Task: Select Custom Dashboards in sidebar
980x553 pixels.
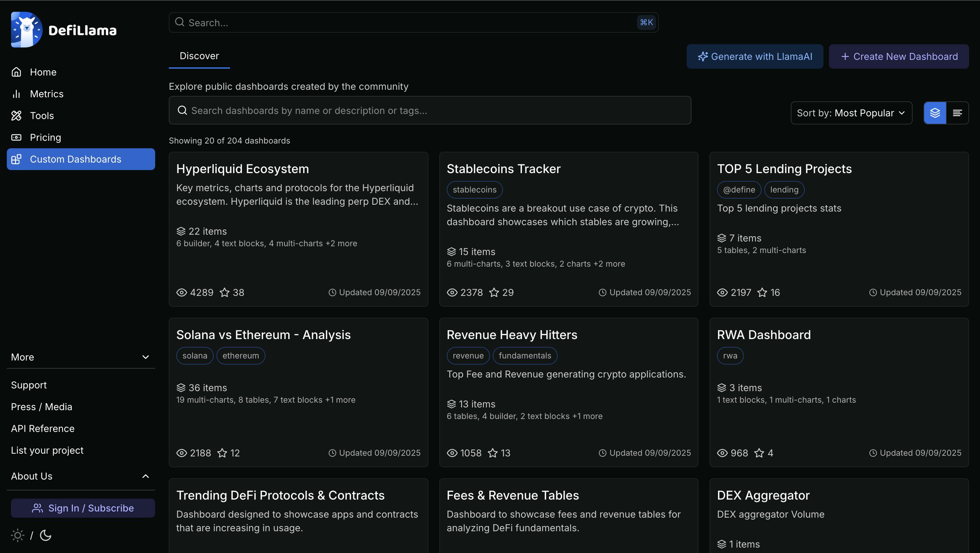Action: tap(81, 159)
